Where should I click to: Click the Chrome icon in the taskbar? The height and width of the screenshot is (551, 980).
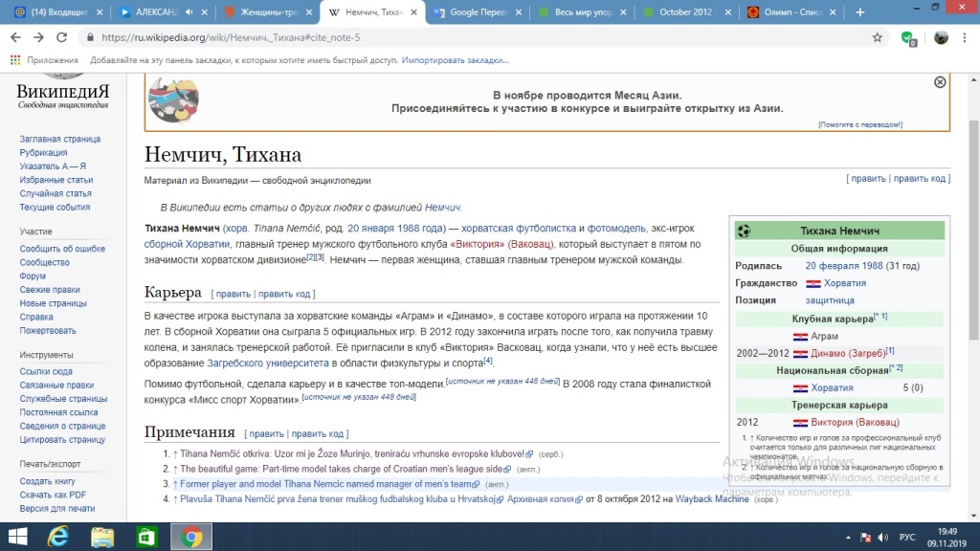[191, 537]
